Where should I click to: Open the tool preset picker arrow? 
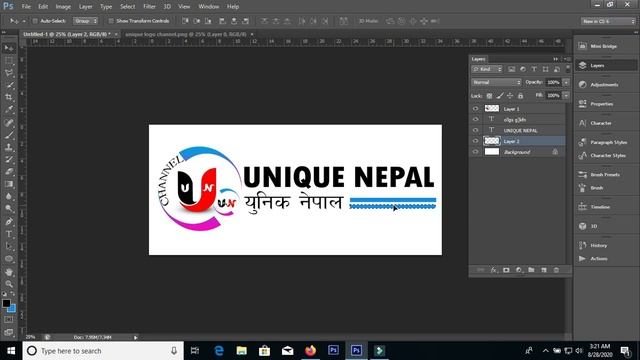click(24, 21)
